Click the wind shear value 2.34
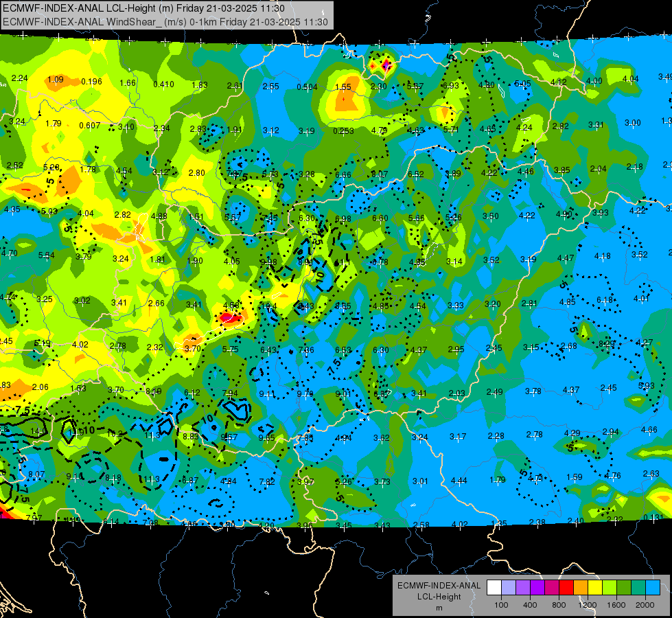 162,128
